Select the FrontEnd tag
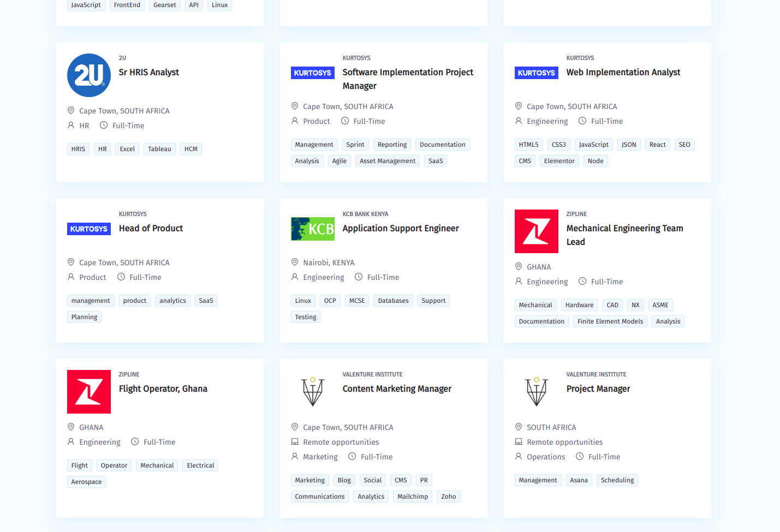Screen dimensions: 780x532 click(x=127, y=5)
